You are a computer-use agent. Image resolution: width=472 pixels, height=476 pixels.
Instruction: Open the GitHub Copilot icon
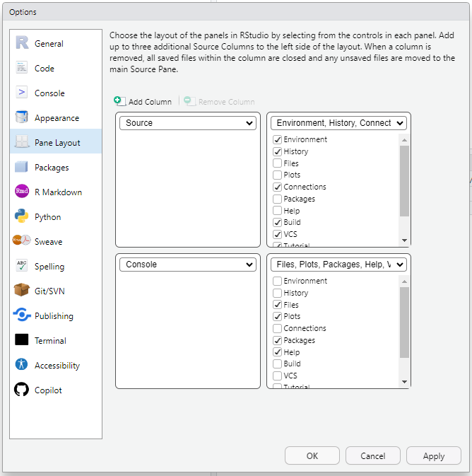pyautogui.click(x=22, y=390)
